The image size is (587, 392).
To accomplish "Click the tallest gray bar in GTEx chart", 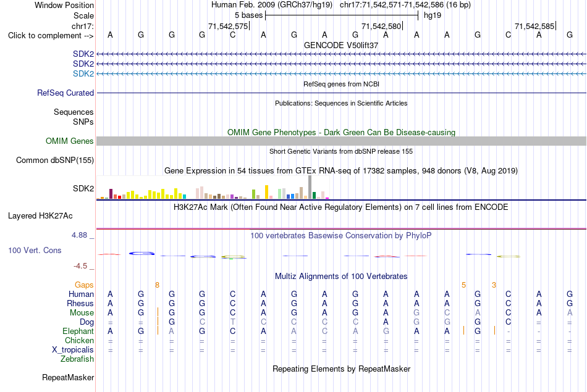I will 310,187.
